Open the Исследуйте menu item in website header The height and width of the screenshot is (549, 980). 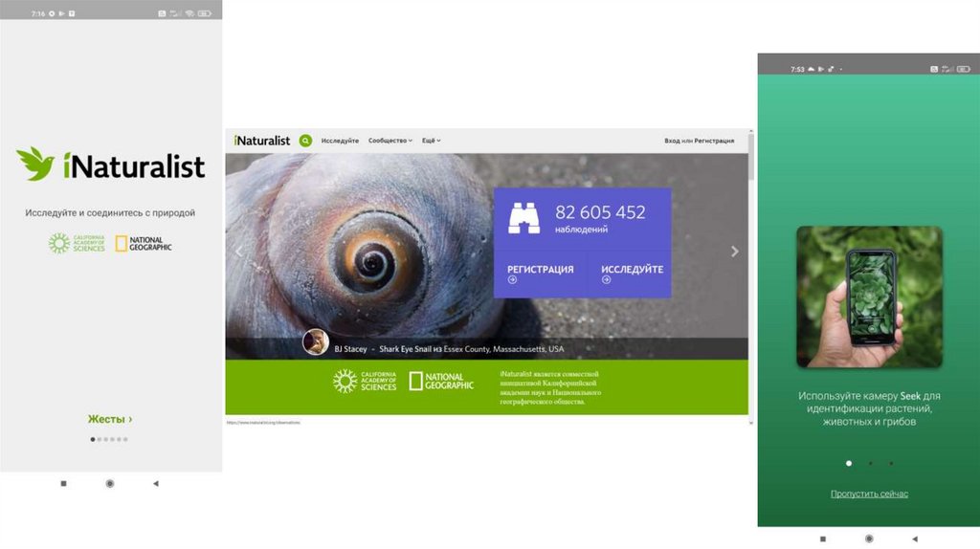(x=340, y=141)
